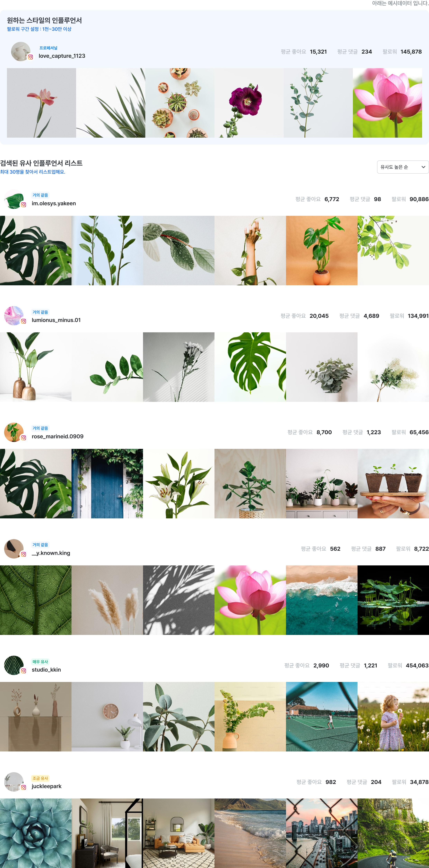Click the tennis court photo thumbnail
This screenshot has height=868, width=429.
pyautogui.click(x=322, y=717)
